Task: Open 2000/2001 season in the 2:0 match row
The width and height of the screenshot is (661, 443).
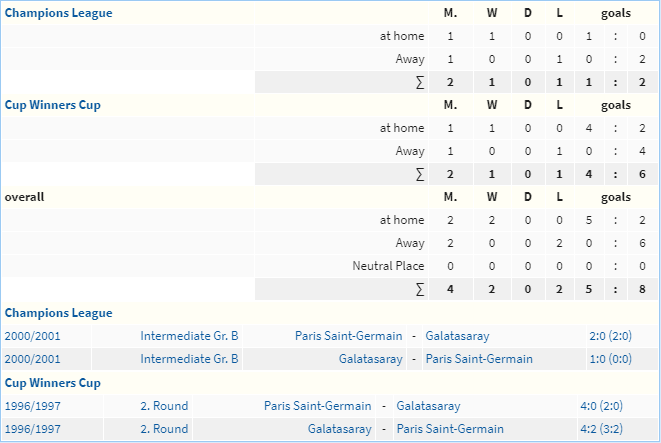Action: 32,336
